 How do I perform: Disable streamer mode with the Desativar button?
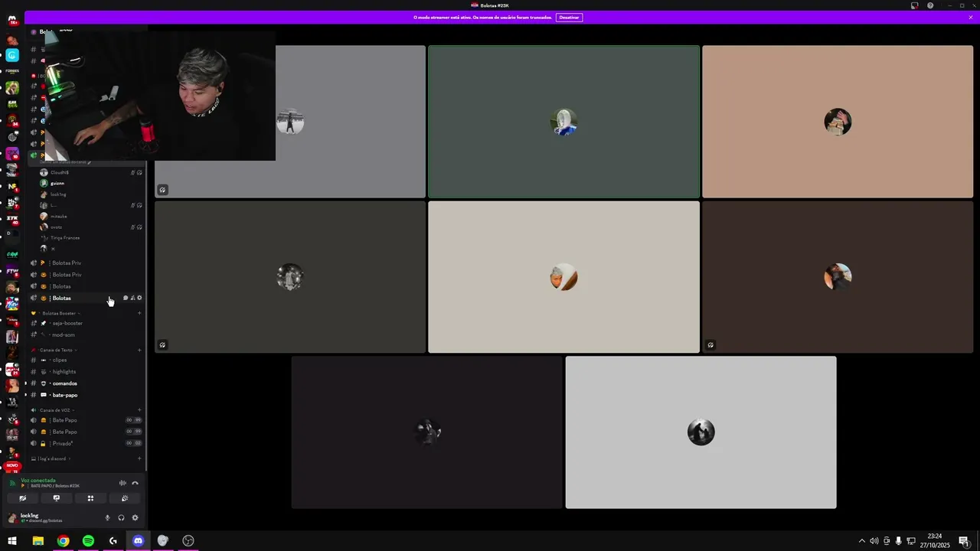(569, 17)
